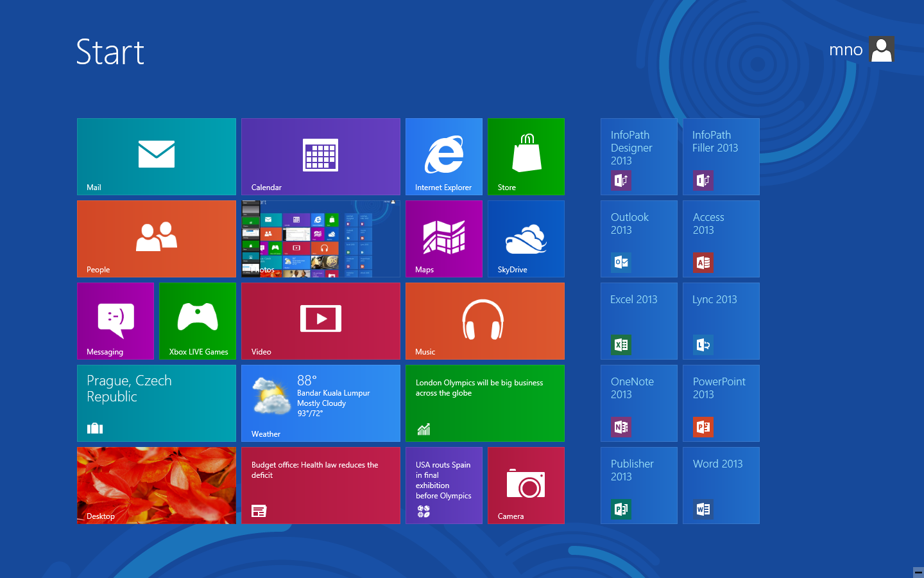Screen dimensions: 924x578
Task: Open OneNote 2013
Action: tap(638, 403)
